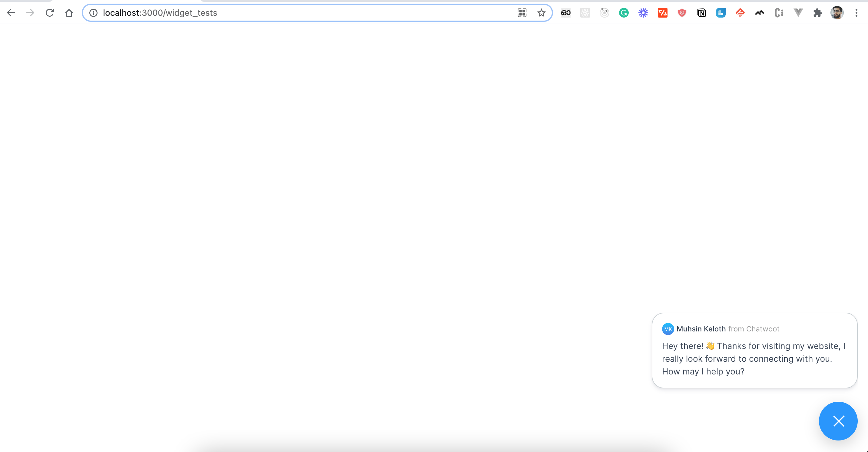
Task: Click the browser address bar input field
Action: pyautogui.click(x=317, y=13)
